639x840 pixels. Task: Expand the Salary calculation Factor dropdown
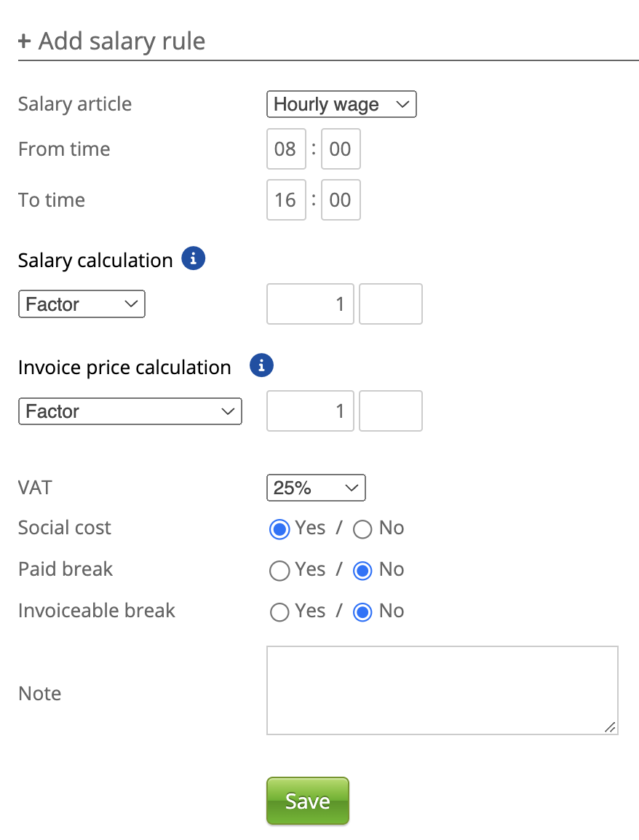[x=82, y=304]
